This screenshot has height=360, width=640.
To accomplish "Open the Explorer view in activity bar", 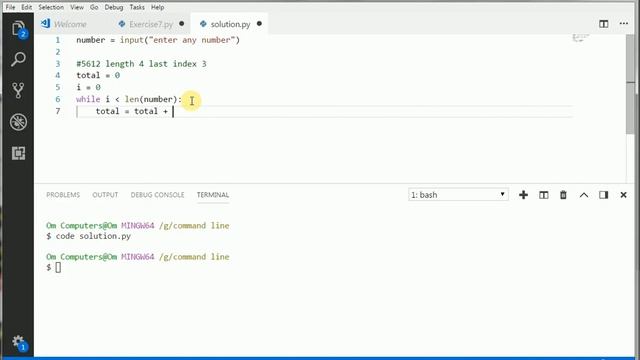I will 18,29.
